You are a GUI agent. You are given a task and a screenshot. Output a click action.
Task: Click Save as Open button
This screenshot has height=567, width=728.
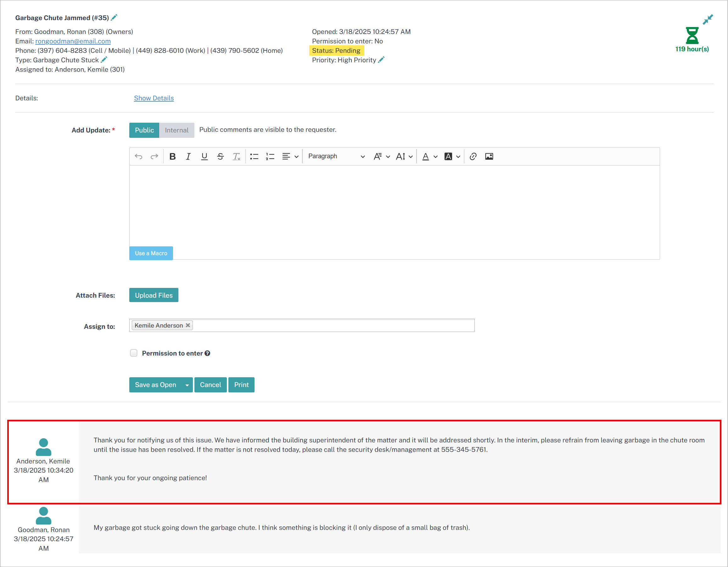(x=155, y=385)
